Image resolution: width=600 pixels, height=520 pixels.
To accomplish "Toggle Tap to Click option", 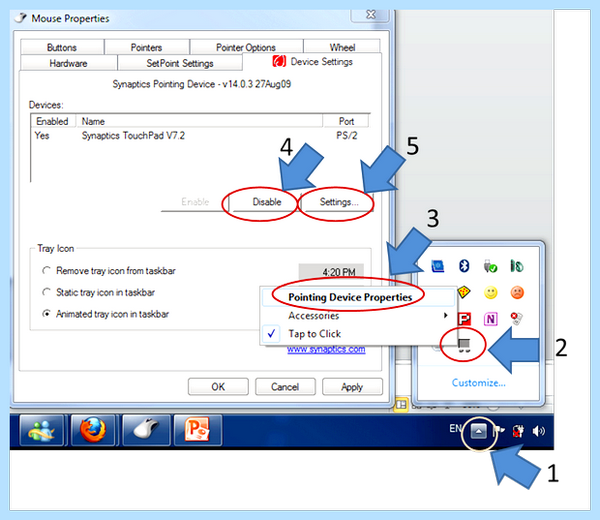I will pyautogui.click(x=358, y=334).
